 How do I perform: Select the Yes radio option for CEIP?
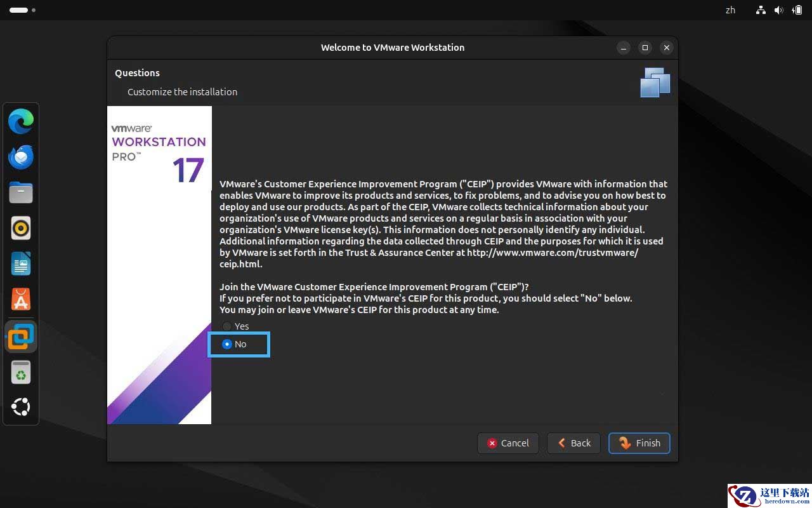point(235,326)
